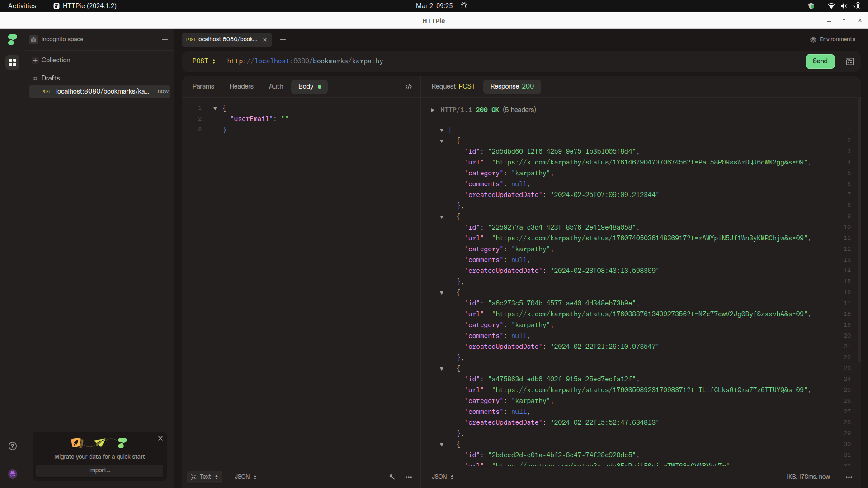
Task: Collapse the request body JSON object
Action: tap(215, 108)
